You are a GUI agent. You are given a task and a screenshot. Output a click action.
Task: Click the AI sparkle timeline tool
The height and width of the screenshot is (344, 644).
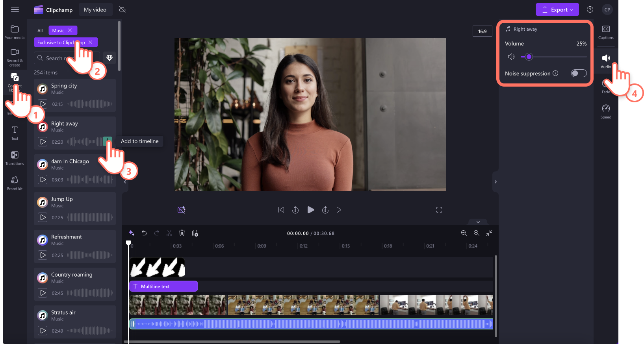(132, 233)
